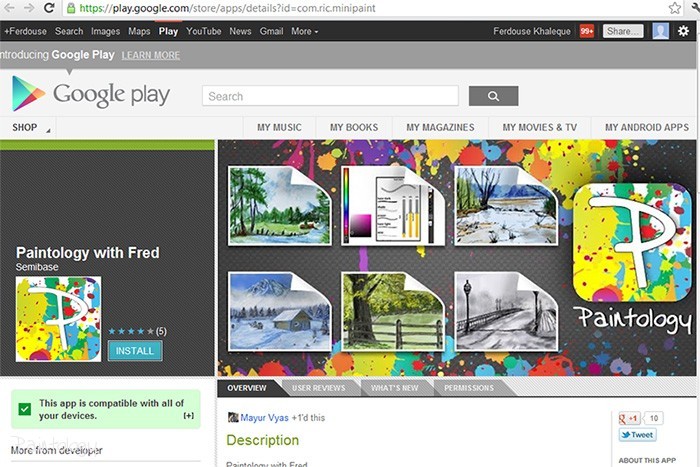Switch to the USER REVIEWS tab
Image resolution: width=700 pixels, height=467 pixels.
tap(318, 388)
